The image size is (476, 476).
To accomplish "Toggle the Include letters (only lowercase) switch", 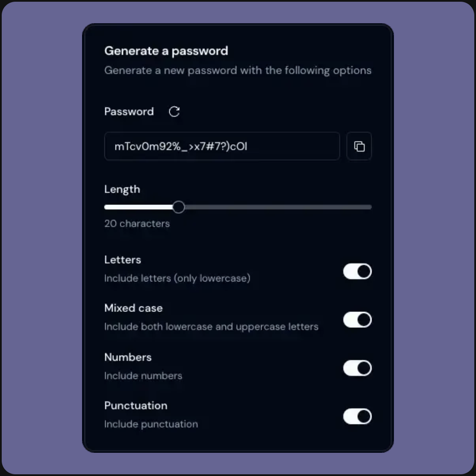I will 357,272.
